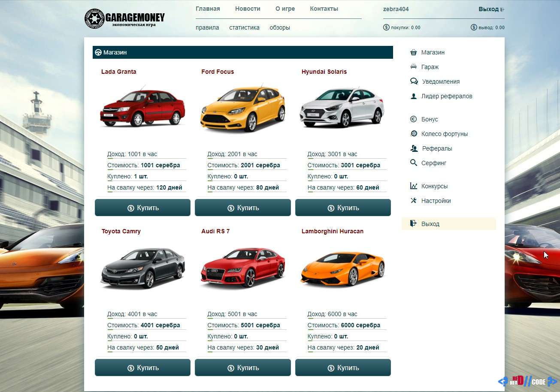The width and height of the screenshot is (560, 392).
Task: Click the white Hyundai Solaris car image
Action: (x=342, y=107)
